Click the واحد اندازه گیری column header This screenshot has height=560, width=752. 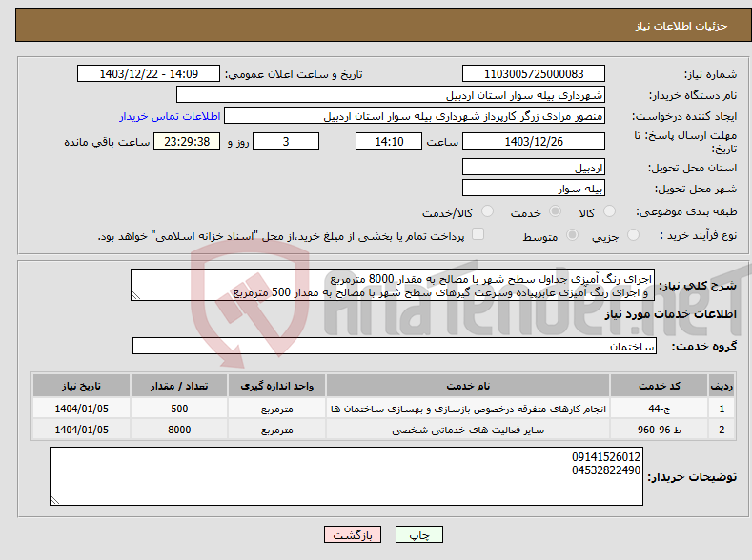[x=276, y=386]
